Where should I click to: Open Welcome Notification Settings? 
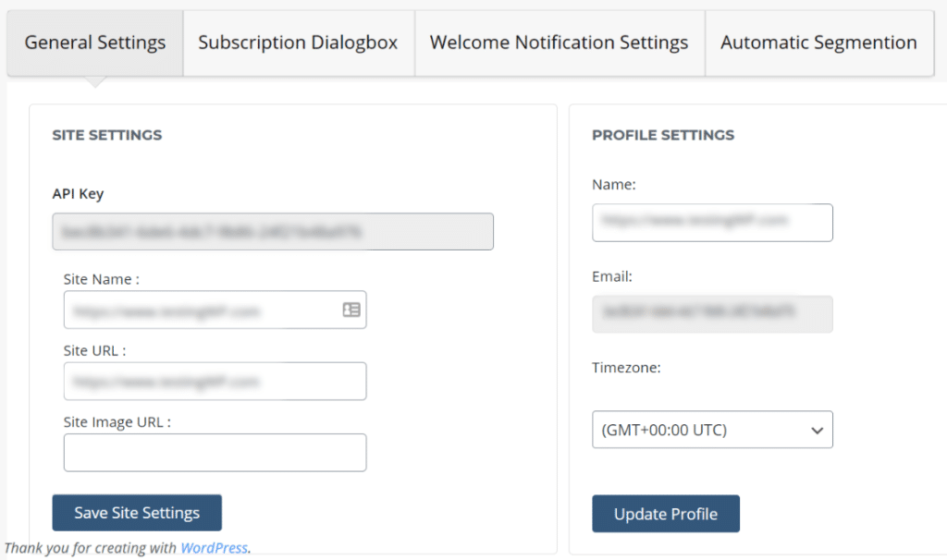click(559, 43)
